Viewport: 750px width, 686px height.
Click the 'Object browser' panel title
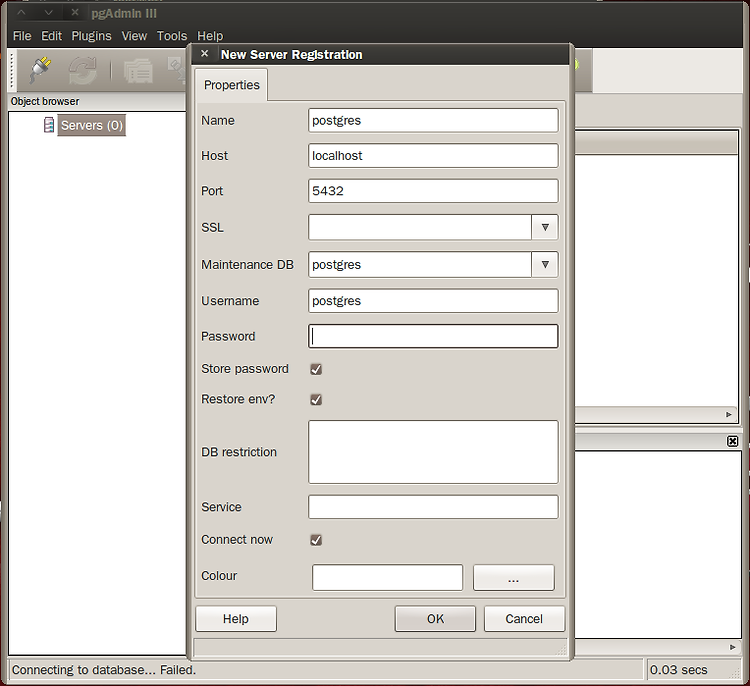point(45,101)
